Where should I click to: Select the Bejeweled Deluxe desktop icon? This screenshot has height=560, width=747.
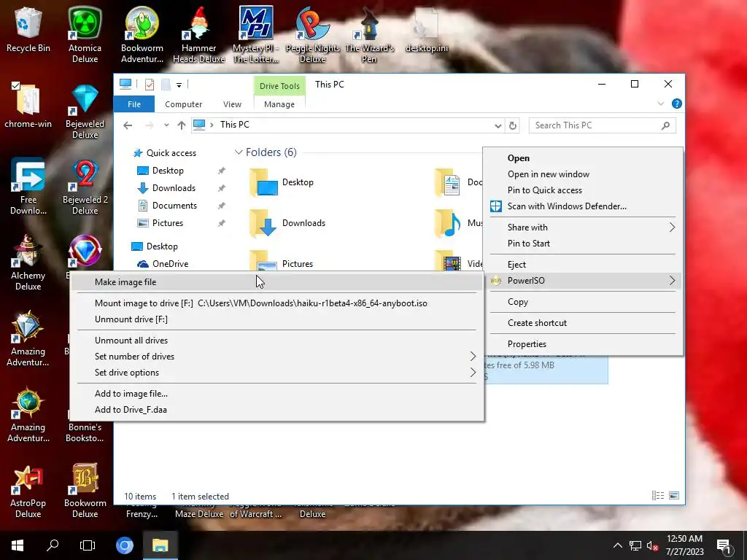[85, 111]
